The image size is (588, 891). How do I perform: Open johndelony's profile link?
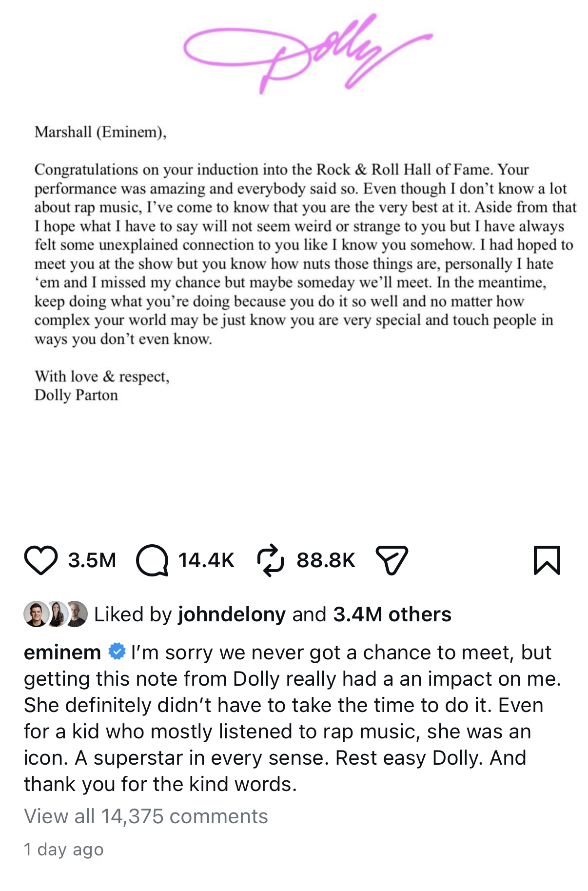click(x=232, y=614)
